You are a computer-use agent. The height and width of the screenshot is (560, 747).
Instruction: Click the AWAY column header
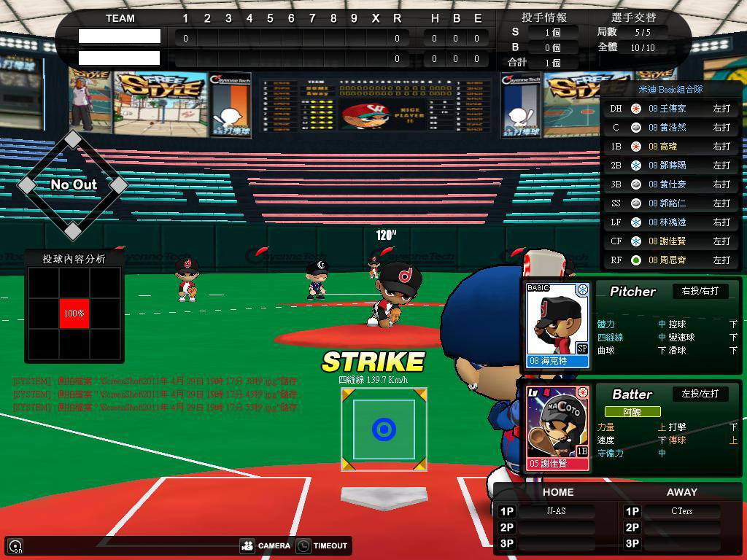(x=682, y=492)
